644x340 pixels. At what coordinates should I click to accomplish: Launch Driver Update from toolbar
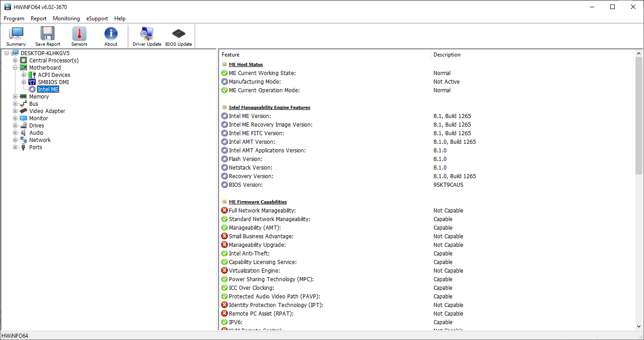click(147, 33)
